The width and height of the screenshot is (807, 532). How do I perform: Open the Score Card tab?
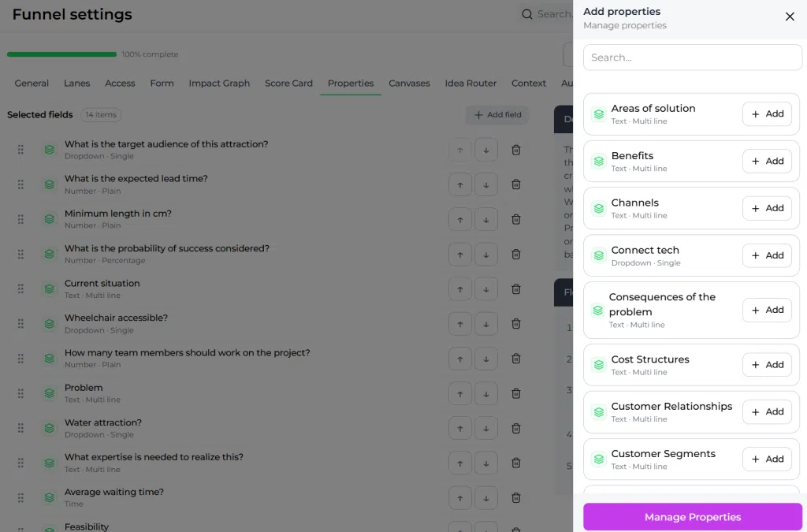coord(288,84)
